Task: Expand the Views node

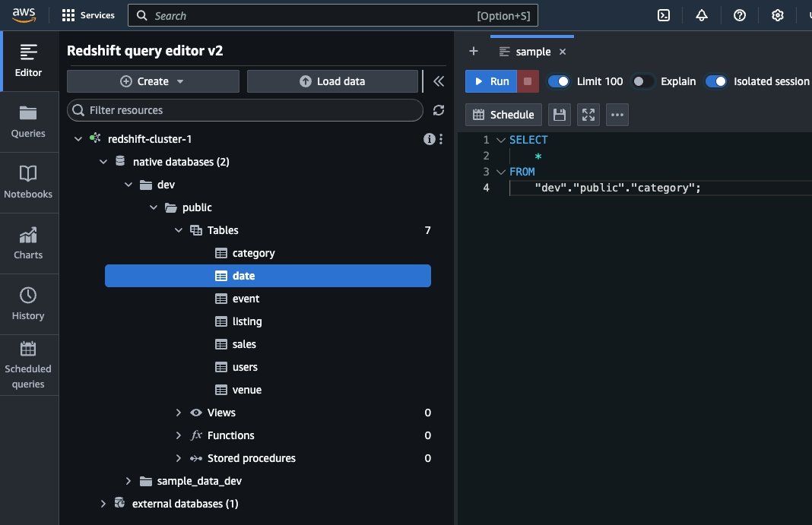Action: pos(178,413)
